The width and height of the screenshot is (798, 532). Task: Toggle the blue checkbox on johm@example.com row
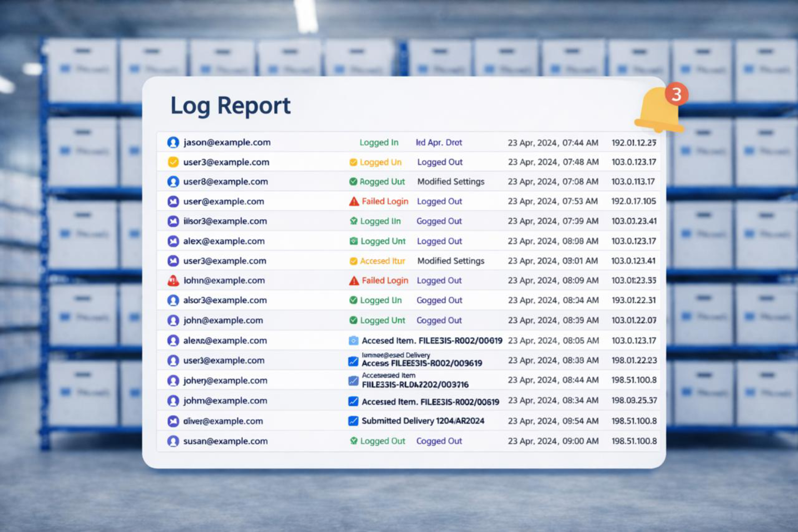coord(353,401)
